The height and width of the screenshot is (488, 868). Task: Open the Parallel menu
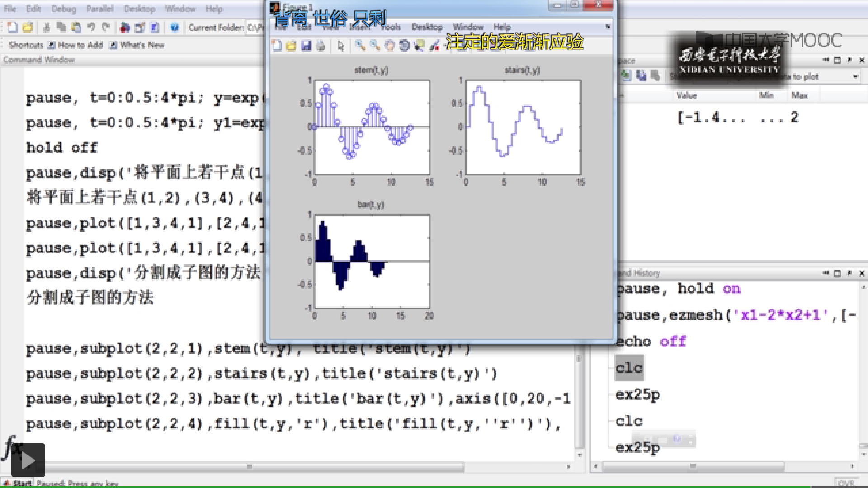[99, 9]
